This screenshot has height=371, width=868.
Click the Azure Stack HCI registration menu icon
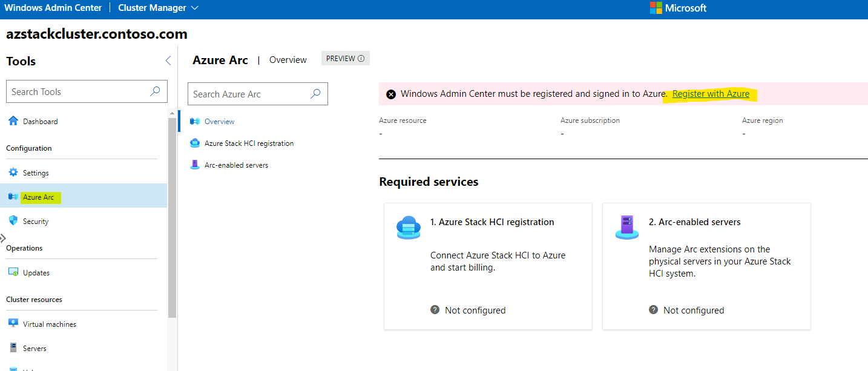(x=195, y=143)
